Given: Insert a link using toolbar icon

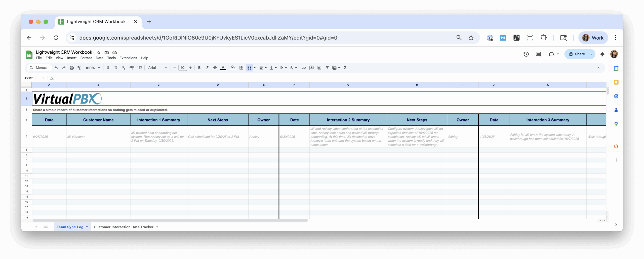Looking at the screenshot, I should [x=304, y=68].
